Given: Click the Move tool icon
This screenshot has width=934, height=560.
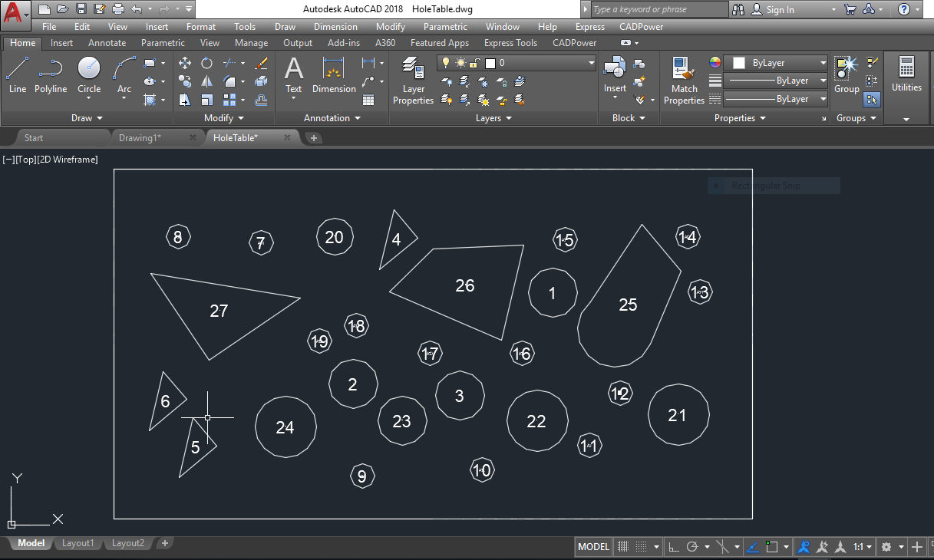Looking at the screenshot, I should click(x=184, y=63).
